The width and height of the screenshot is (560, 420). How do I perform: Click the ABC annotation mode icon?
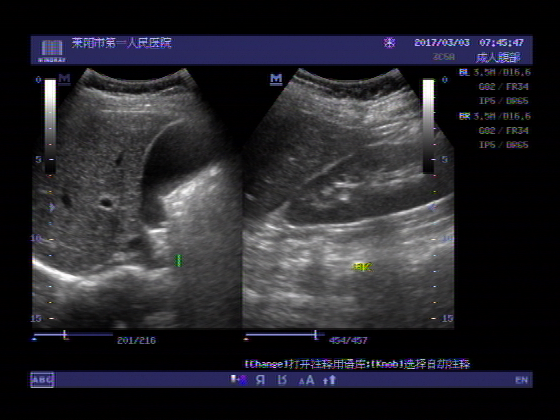pos(42,380)
